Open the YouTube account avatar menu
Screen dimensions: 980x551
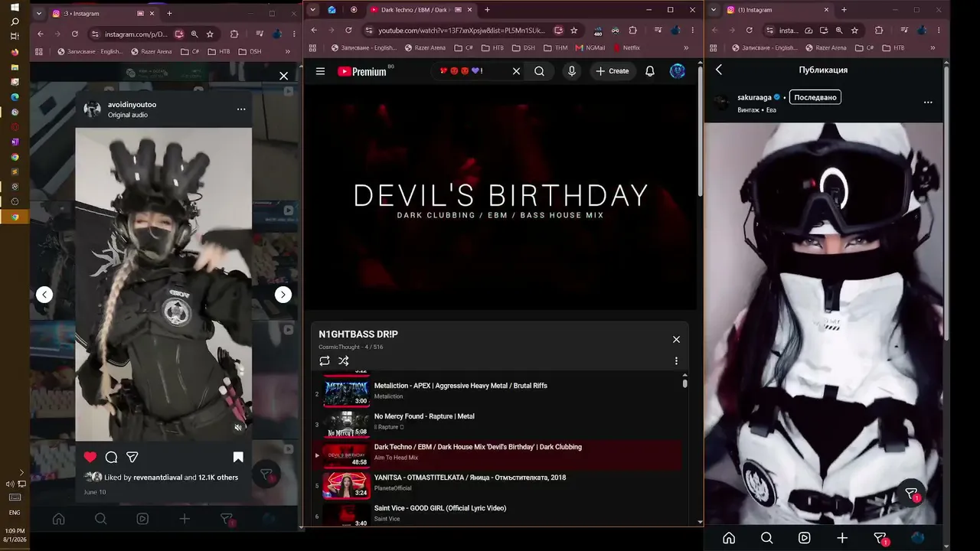678,71
